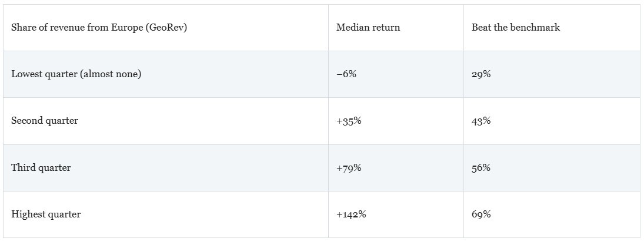The image size is (644, 241).
Task: Select the +79% median return value
Action: [x=349, y=168]
